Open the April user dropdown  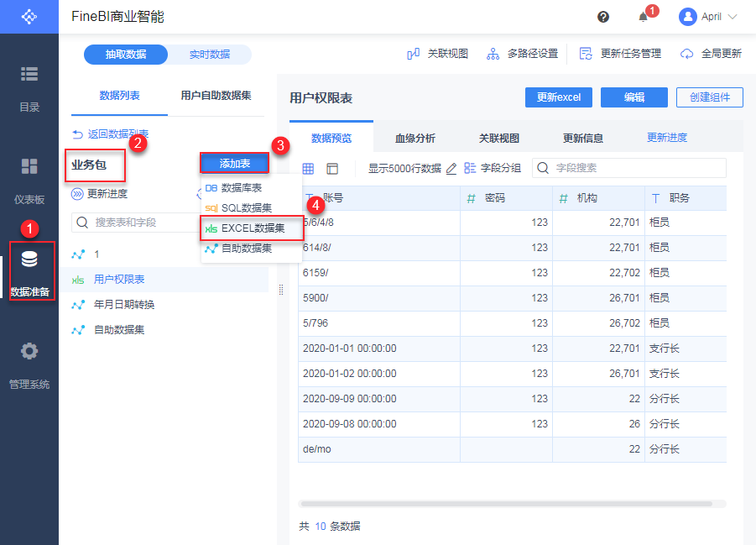coord(709,17)
